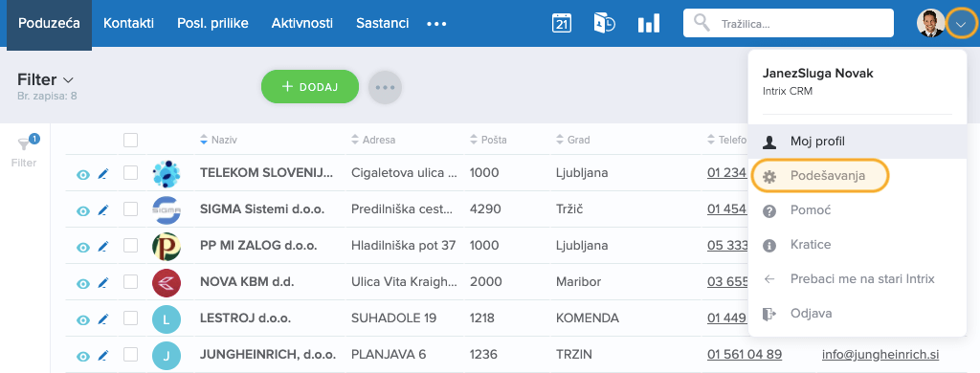Switch to the Sastanci tab
This screenshot has width=980, height=373.
tap(383, 24)
